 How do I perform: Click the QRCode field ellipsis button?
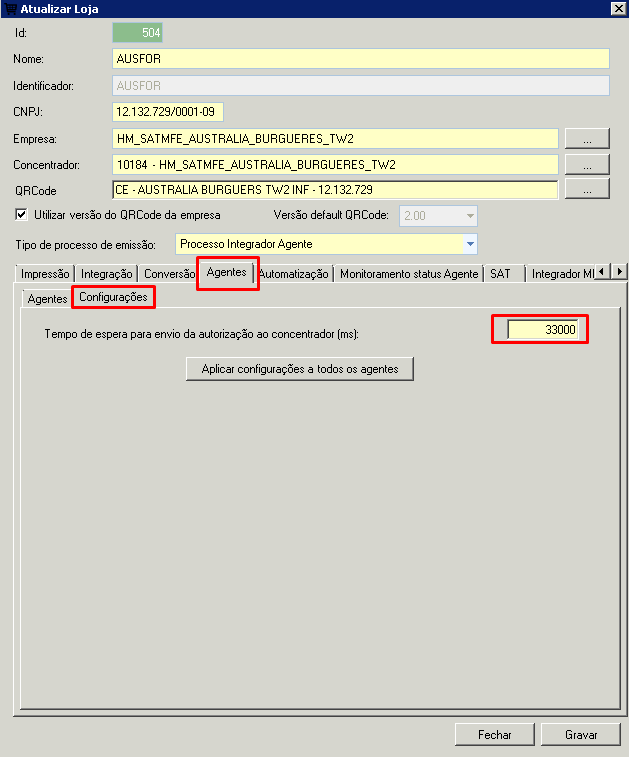pos(587,189)
